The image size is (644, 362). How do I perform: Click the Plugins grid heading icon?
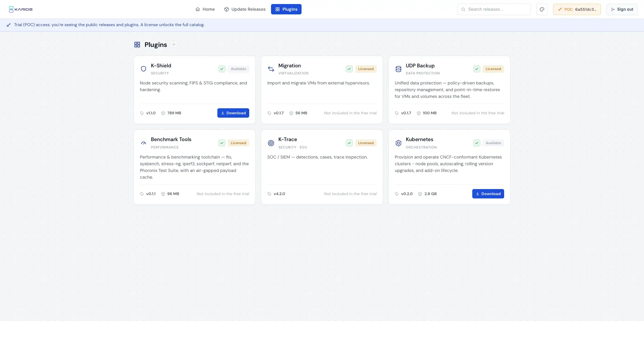[137, 45]
